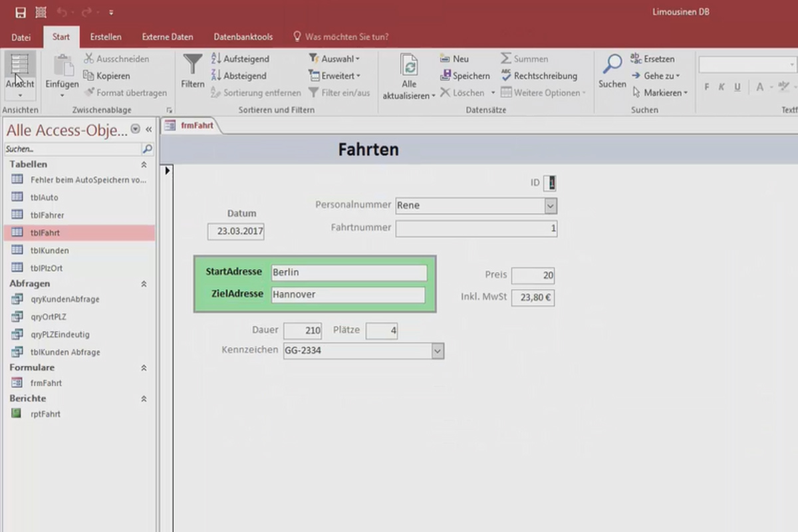Screen dimensions: 798x532
Task: Click the Preis field
Action: [x=533, y=275]
